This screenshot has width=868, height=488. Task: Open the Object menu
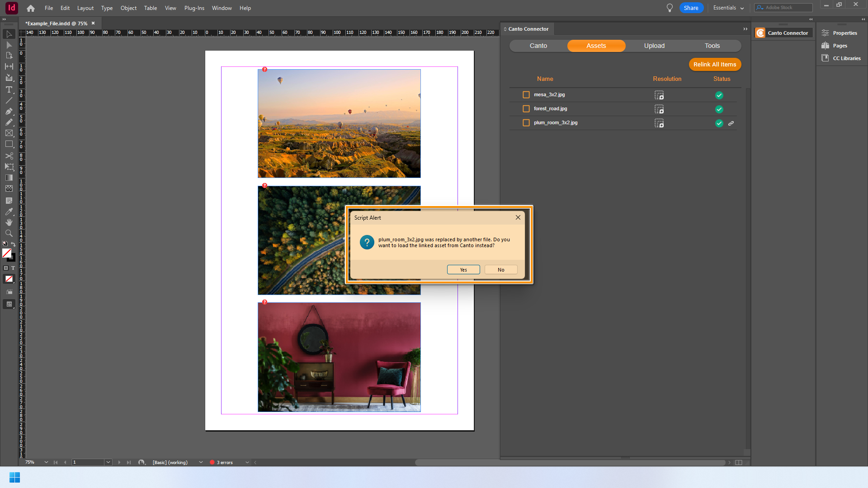tap(128, 8)
